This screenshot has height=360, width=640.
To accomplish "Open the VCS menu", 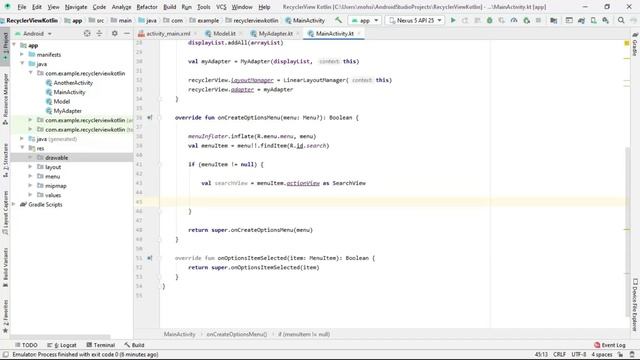I will click(x=221, y=7).
